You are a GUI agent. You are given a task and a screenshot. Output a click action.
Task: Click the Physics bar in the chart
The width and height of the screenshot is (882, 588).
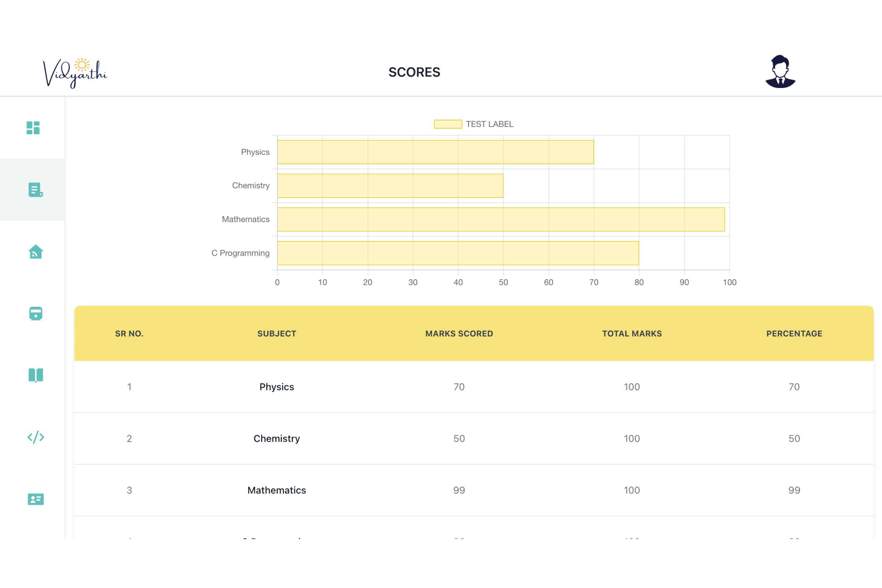click(435, 152)
